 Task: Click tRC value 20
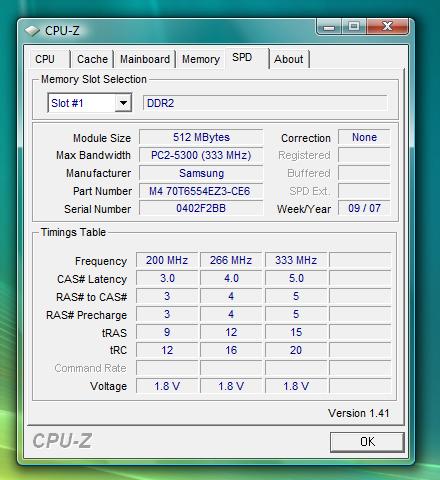[296, 350]
